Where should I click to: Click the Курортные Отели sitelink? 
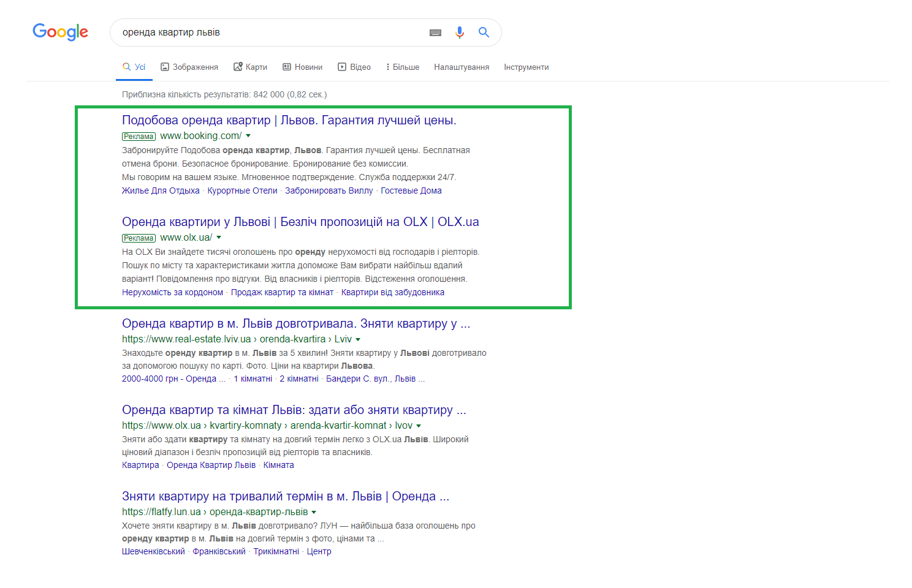(x=242, y=190)
